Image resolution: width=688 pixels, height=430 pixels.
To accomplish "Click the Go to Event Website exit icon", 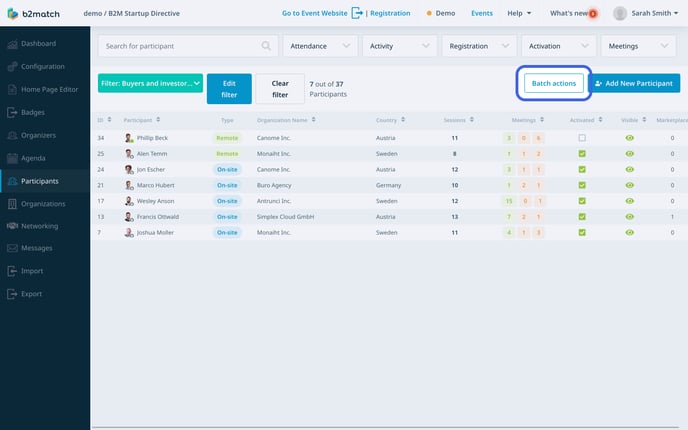I will coord(357,13).
